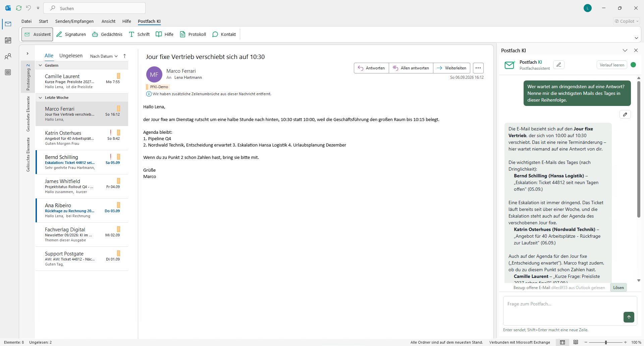Open the Signaturen tool in ribbon
644x346 pixels.
(71, 34)
